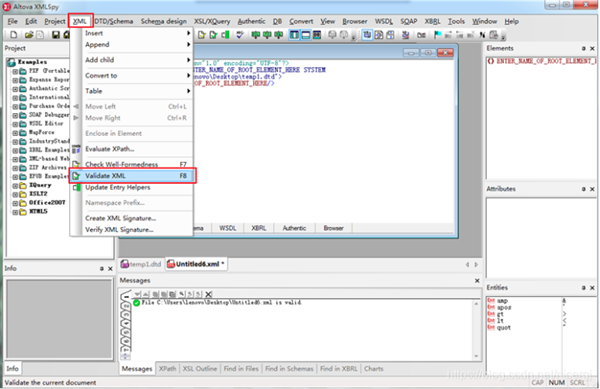
Task: Expand the Office2007 project folder
Action: click(15, 203)
